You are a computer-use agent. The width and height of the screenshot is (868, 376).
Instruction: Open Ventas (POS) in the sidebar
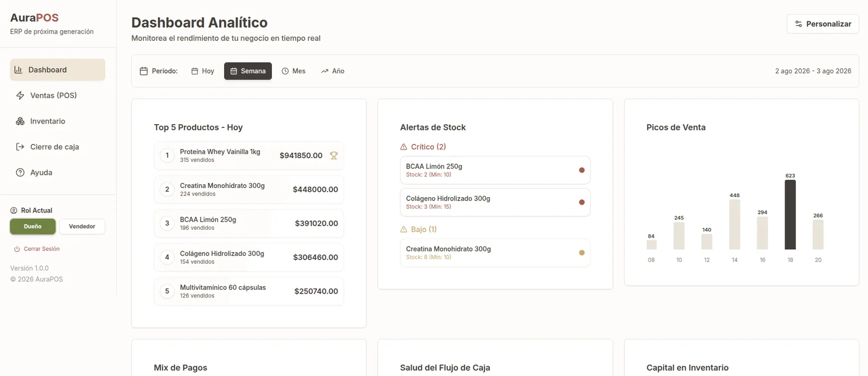point(58,95)
